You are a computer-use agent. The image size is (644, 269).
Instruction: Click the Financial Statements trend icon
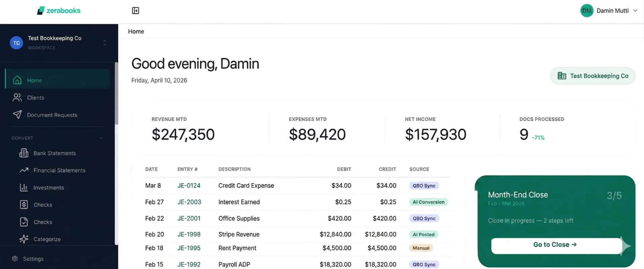tap(24, 170)
